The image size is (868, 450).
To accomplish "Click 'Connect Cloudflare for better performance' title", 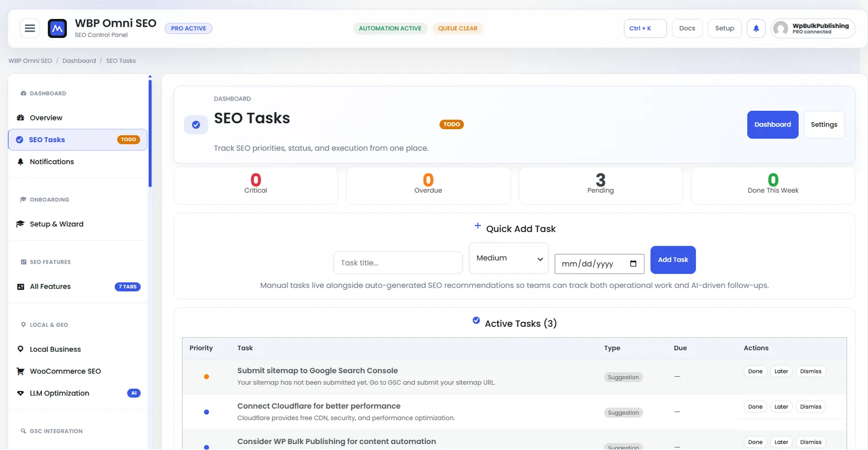I will [x=318, y=406].
